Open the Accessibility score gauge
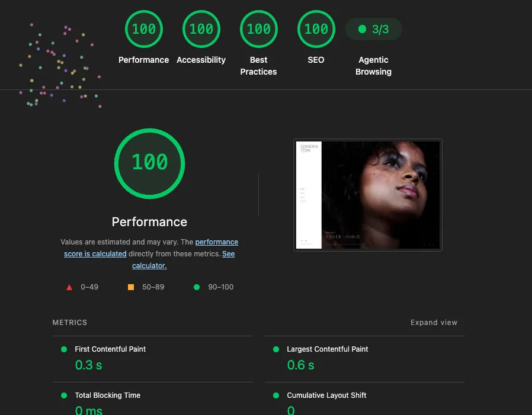Image resolution: width=532 pixels, height=415 pixels. click(x=201, y=29)
